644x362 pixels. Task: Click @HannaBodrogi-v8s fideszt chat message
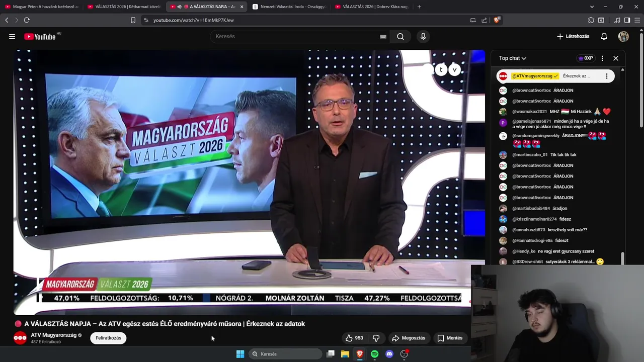coord(557,240)
